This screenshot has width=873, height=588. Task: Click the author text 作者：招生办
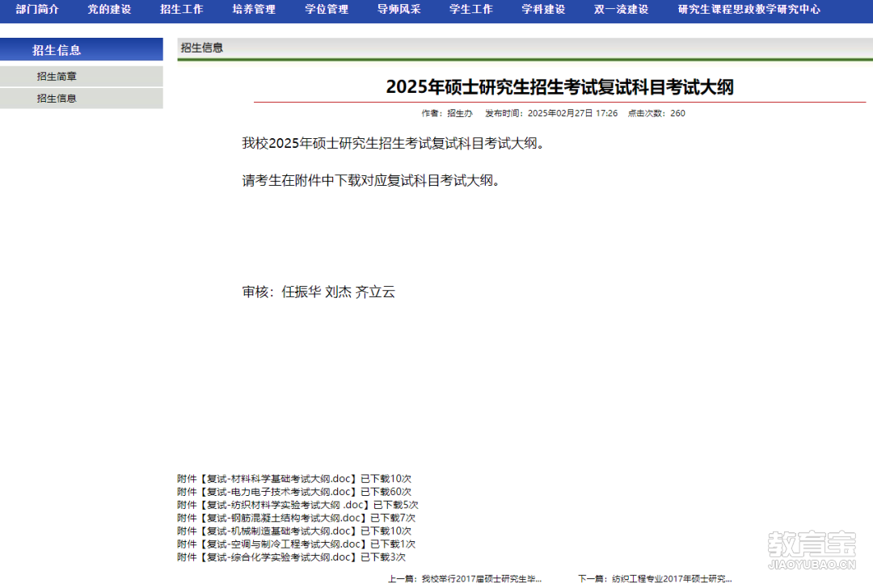coord(447,114)
